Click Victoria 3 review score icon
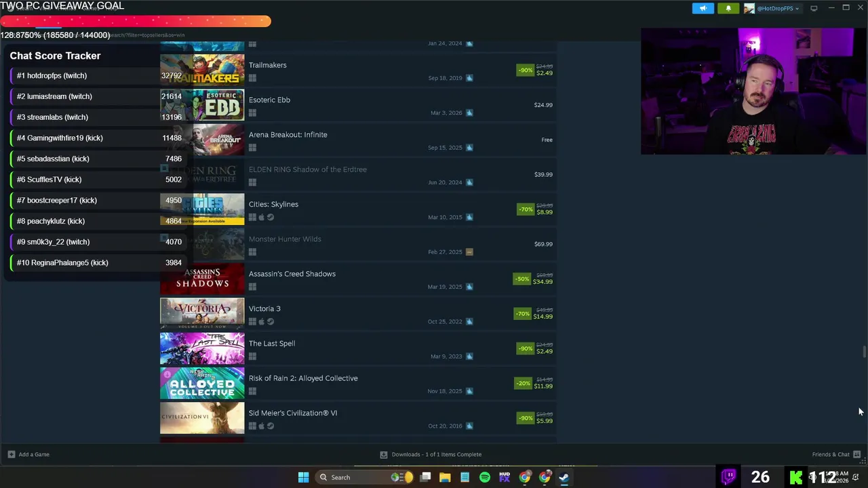 click(469, 321)
